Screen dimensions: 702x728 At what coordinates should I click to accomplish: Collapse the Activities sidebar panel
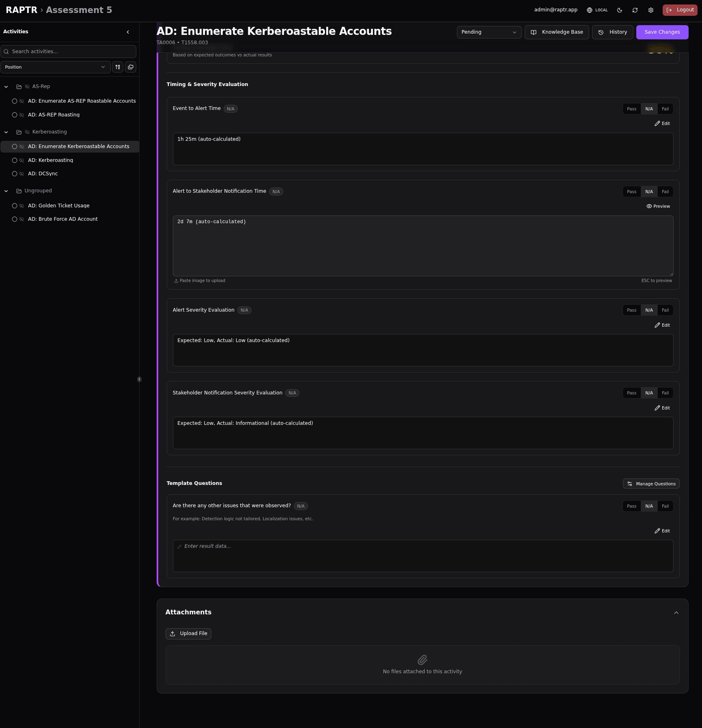[x=128, y=32]
